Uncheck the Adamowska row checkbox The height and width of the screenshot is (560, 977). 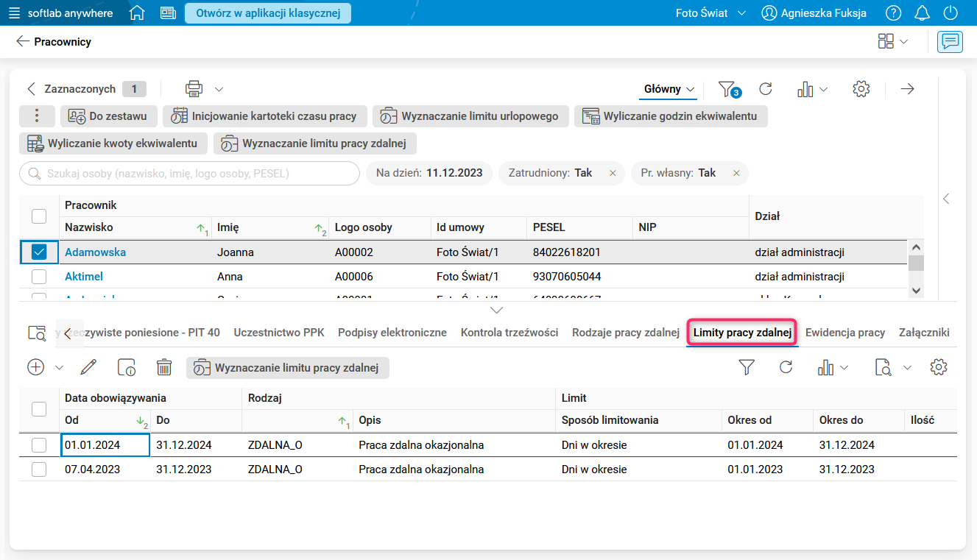coord(39,252)
